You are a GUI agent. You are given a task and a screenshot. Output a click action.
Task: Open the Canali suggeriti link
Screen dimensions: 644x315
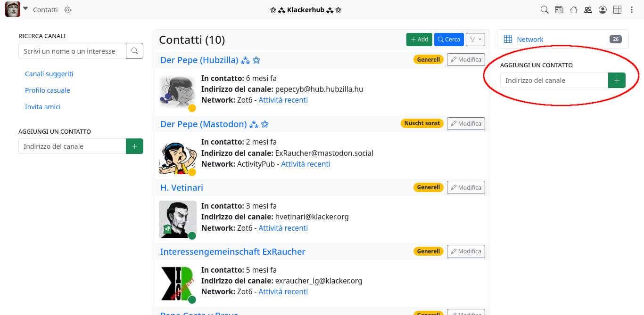tap(49, 74)
